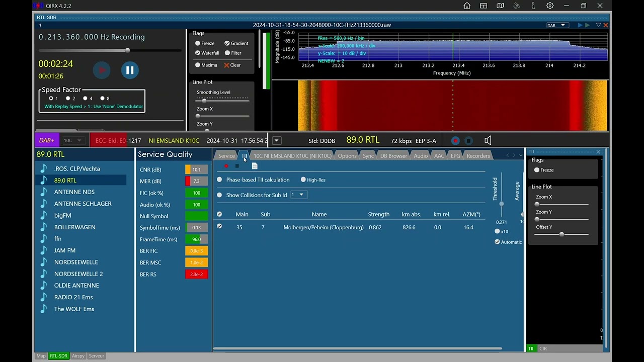Click the stop square in the TII tab toolbar
The image size is (644, 362).
coord(237,166)
